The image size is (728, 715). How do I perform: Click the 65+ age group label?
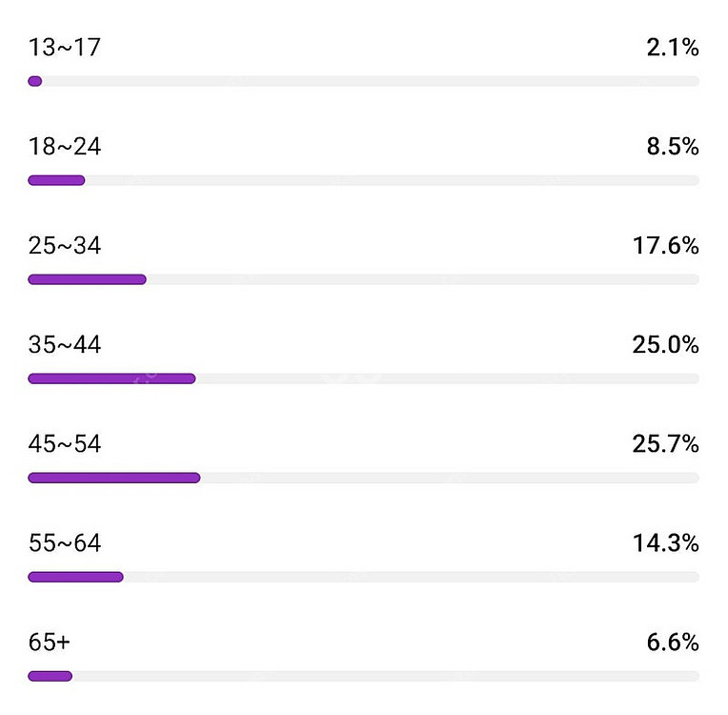click(x=50, y=642)
